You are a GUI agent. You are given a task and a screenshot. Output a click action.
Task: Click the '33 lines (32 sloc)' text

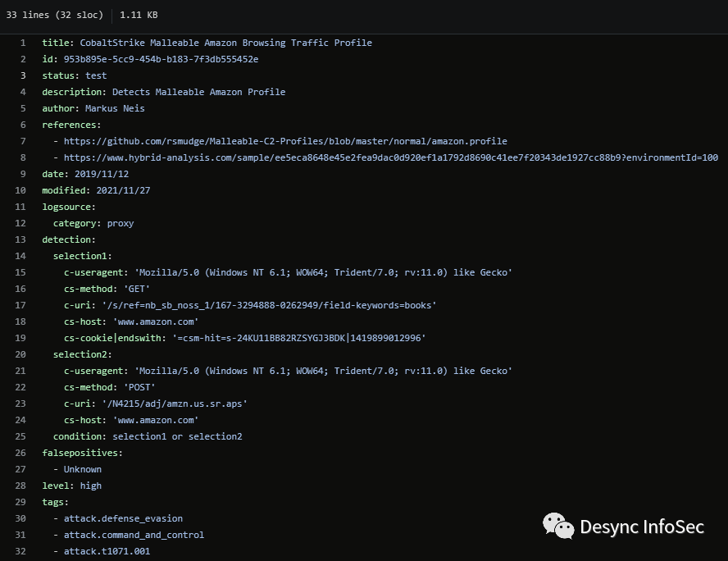[54, 15]
